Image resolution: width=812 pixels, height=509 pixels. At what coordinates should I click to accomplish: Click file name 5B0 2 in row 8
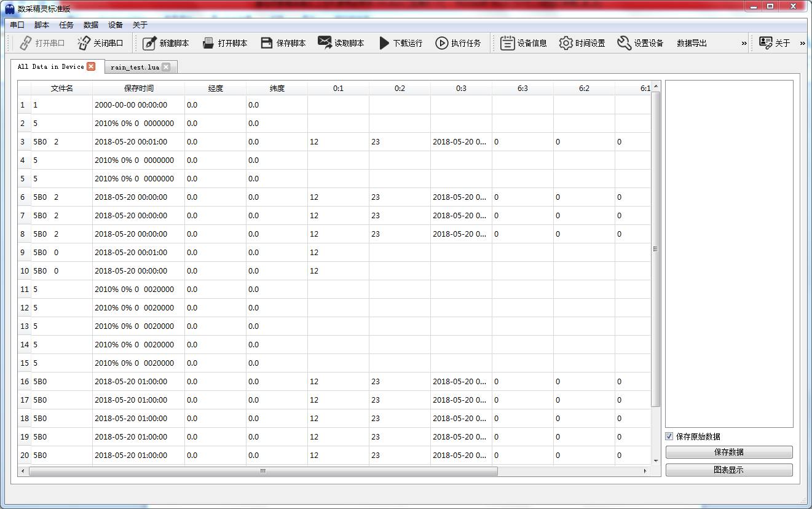[61, 234]
